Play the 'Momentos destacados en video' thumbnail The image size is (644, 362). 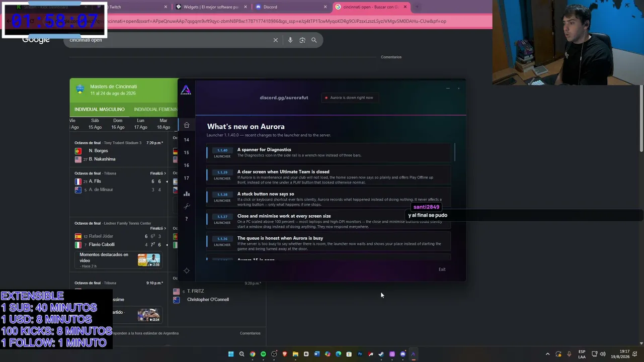pos(149,259)
